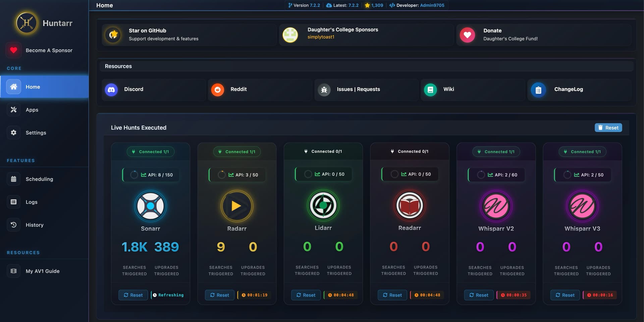The image size is (644, 322).
Task: Click Readarr Connected 0/1 status
Action: tap(410, 151)
